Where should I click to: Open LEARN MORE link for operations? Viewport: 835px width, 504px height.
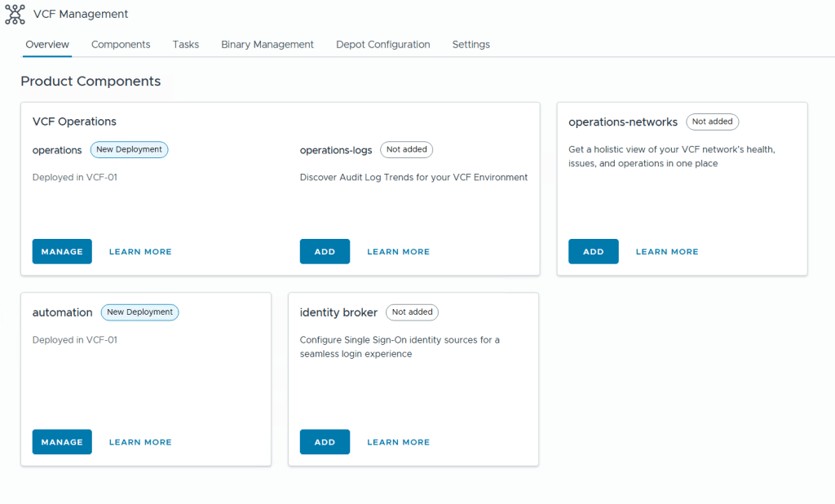tap(140, 252)
